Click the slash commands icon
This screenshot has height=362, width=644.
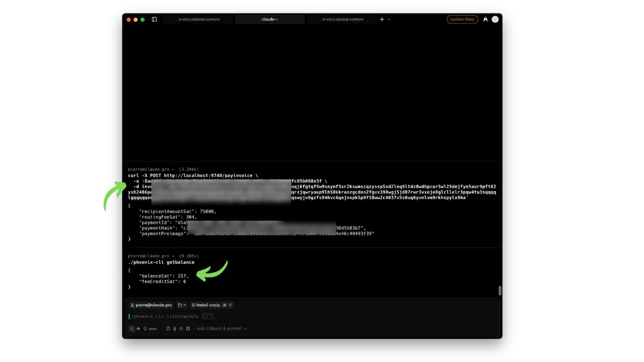click(x=168, y=328)
